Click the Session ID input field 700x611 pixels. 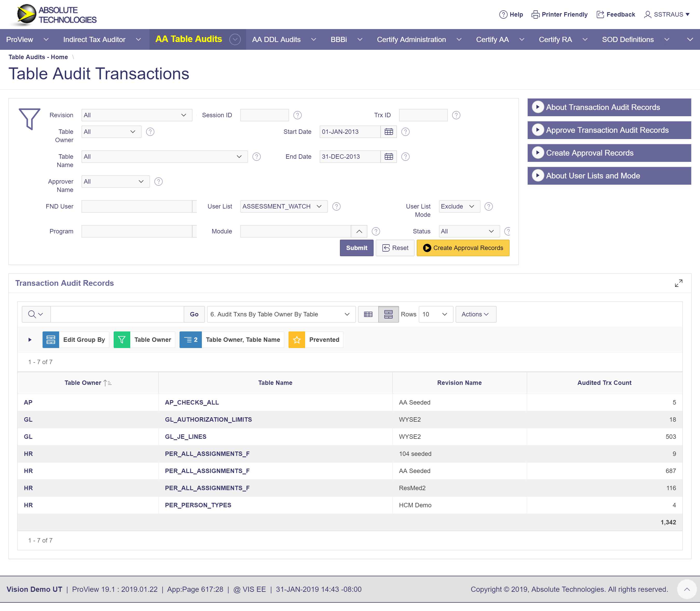tap(264, 115)
